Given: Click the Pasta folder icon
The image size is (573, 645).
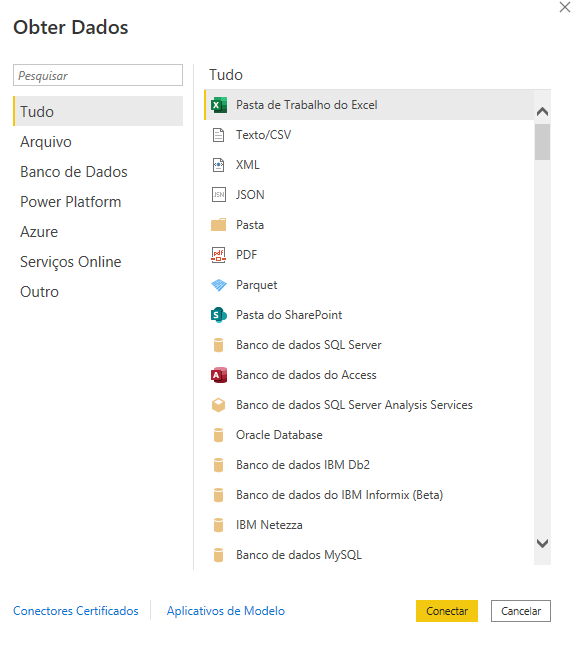Looking at the screenshot, I should [218, 225].
